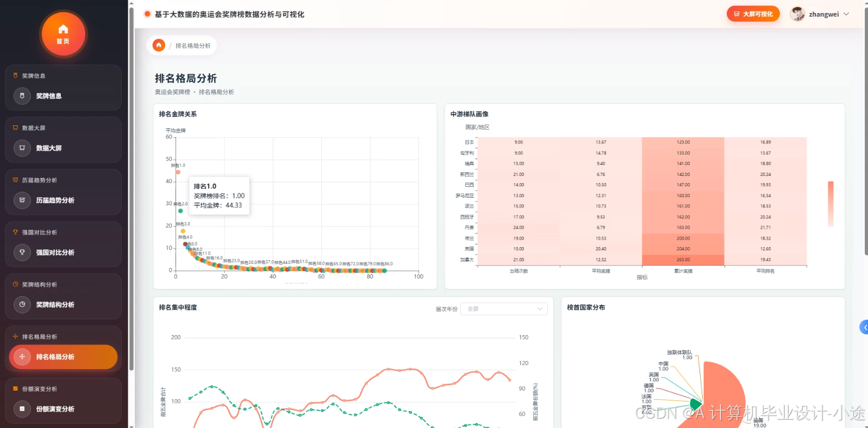Viewport: 868px width, 428px height.
Task: Collapse the 强国对比分析 group header
Action: [63, 232]
